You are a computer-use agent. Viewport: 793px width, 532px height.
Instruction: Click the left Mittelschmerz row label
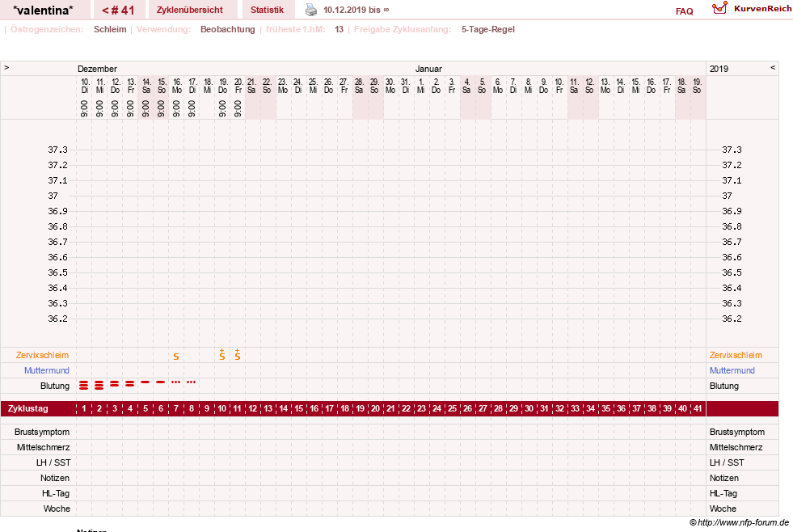tap(44, 447)
